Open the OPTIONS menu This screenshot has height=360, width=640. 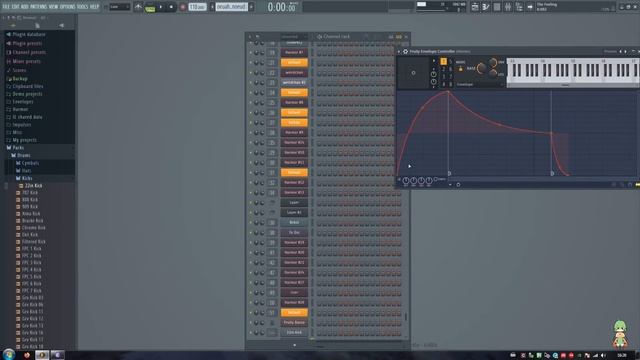68,7
